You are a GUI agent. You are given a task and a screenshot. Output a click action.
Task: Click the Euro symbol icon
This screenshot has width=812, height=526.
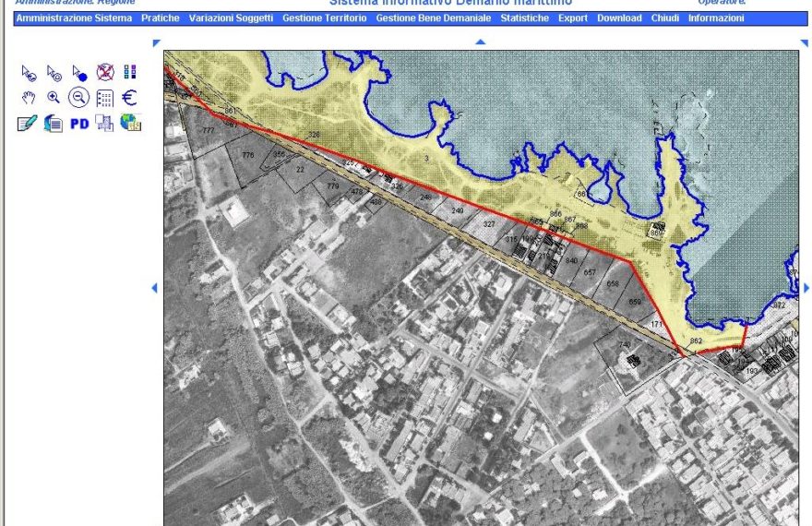130,98
